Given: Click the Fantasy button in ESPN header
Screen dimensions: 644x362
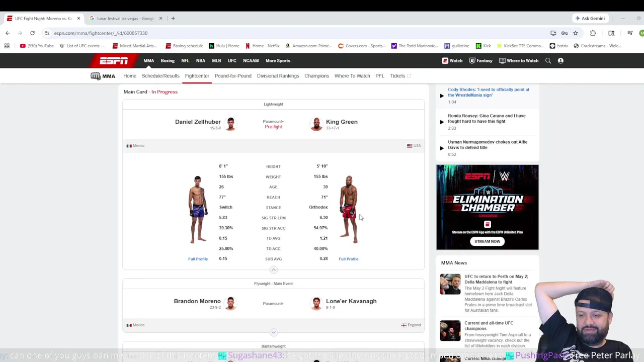Looking at the screenshot, I should tap(480, 61).
